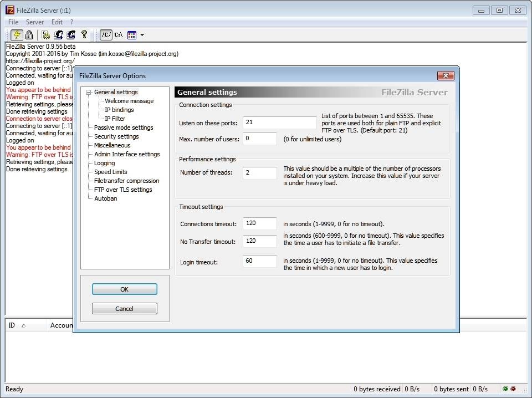Confirm options with the OK button

[x=125, y=289]
